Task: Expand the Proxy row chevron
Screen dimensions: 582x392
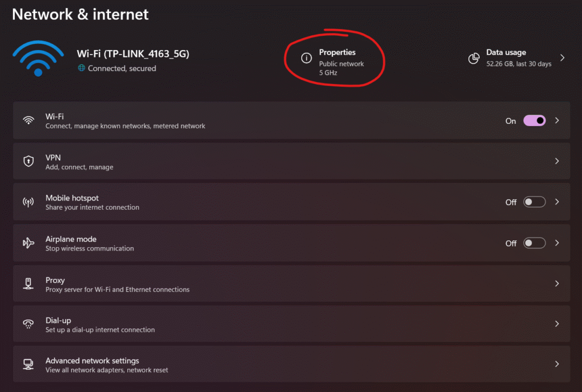Action: click(557, 284)
